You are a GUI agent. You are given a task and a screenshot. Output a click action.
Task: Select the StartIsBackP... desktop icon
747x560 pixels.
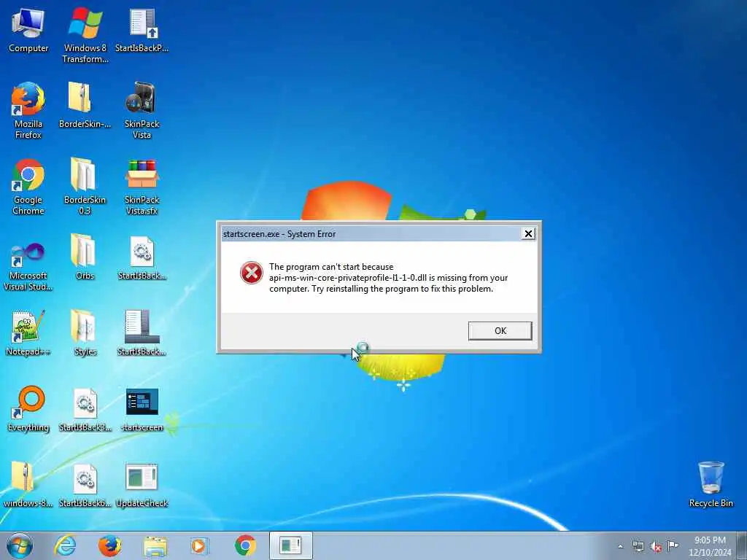coord(142,31)
